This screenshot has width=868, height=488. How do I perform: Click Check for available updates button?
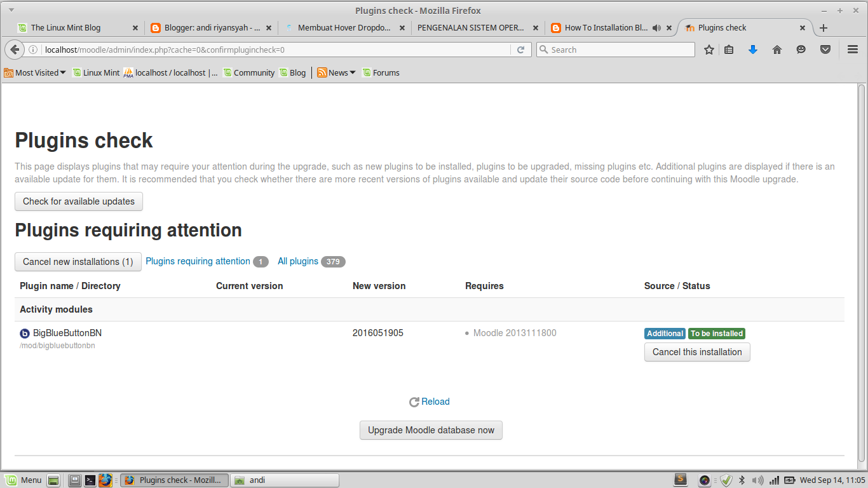point(79,201)
